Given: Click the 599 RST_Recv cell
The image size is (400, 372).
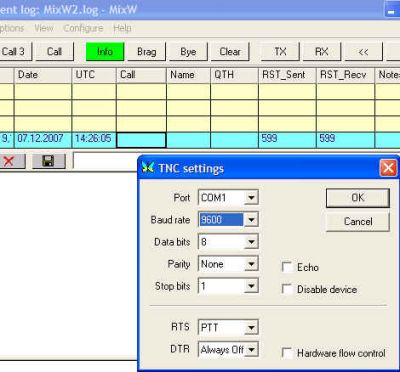Looking at the screenshot, I should (x=346, y=140).
